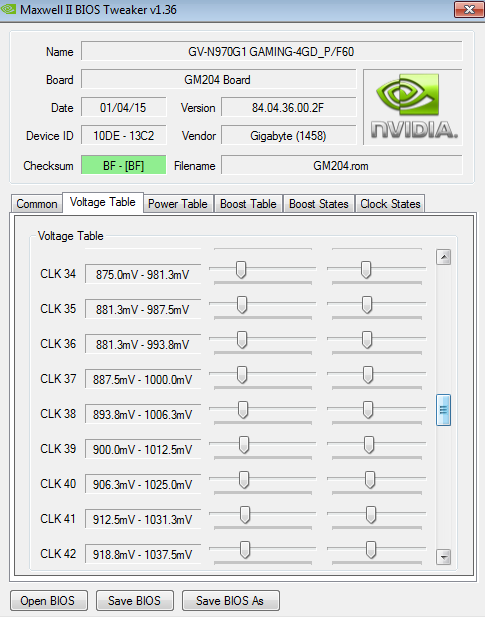Open the Power Table tab
Screen dimensions: 485x617
(178, 204)
